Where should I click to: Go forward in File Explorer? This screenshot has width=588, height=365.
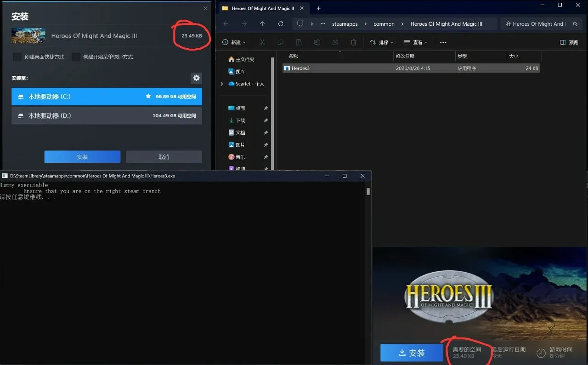pyautogui.click(x=244, y=24)
